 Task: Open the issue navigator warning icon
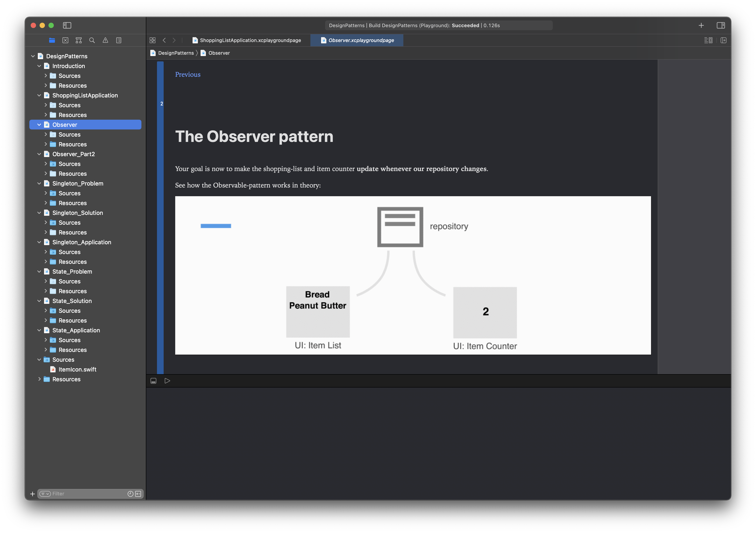(x=105, y=40)
